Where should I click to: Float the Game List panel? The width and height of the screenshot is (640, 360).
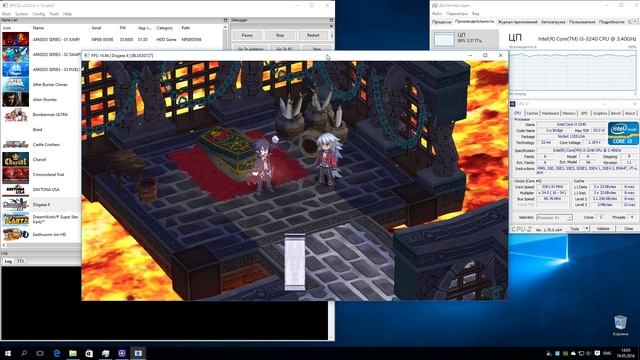pos(225,20)
